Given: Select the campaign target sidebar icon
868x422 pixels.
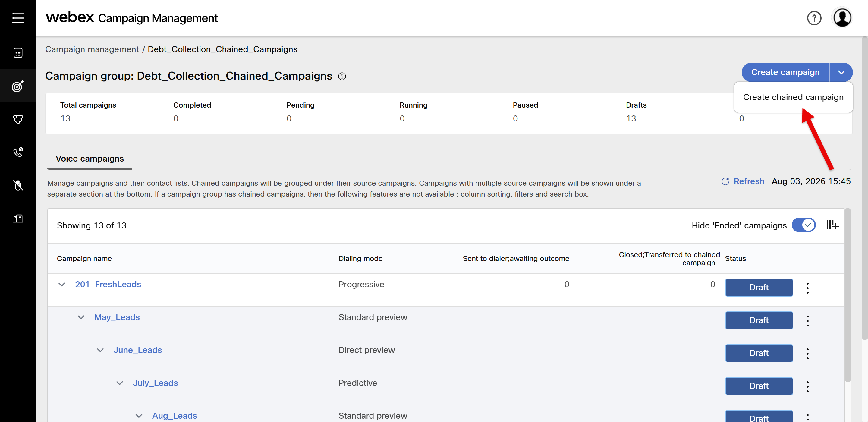Looking at the screenshot, I should pos(18,86).
